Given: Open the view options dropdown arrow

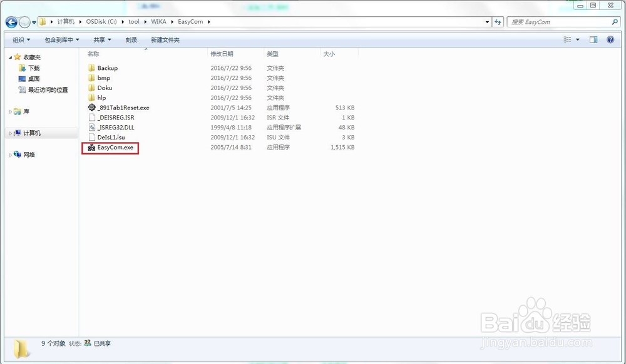Looking at the screenshot, I should (578, 39).
